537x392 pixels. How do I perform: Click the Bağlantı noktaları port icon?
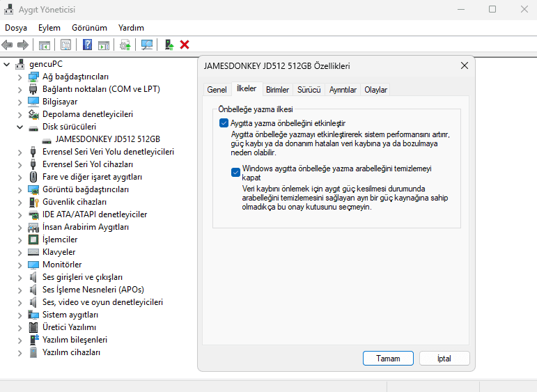33,89
